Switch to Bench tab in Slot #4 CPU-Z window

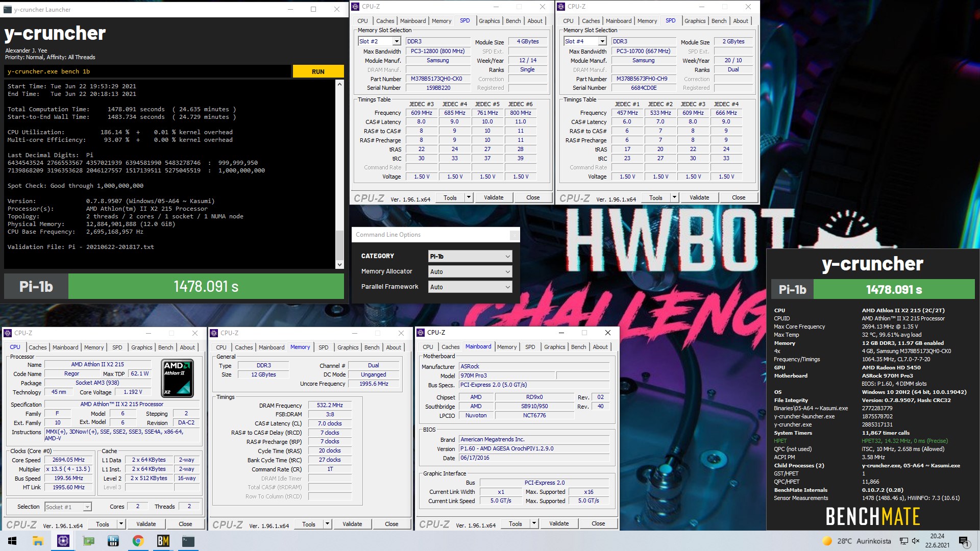[x=719, y=21]
